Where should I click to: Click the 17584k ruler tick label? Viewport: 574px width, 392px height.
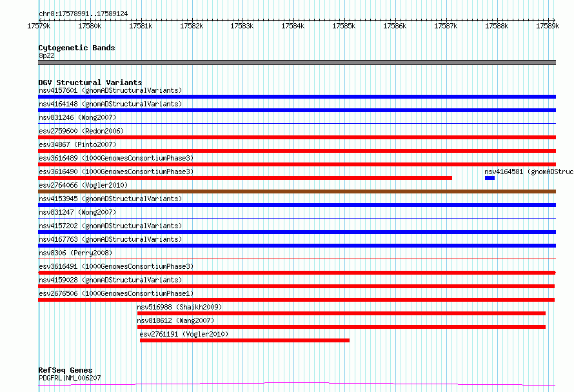pyautogui.click(x=293, y=26)
